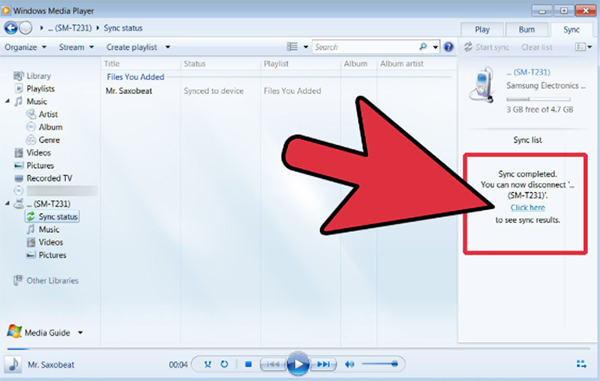Image resolution: width=600 pixels, height=381 pixels.
Task: Mute the volume
Action: pos(349,364)
